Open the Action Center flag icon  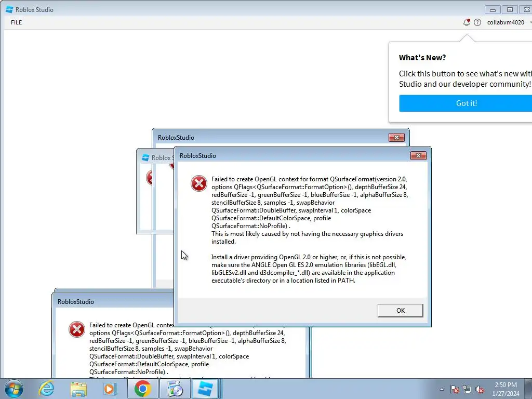click(455, 389)
